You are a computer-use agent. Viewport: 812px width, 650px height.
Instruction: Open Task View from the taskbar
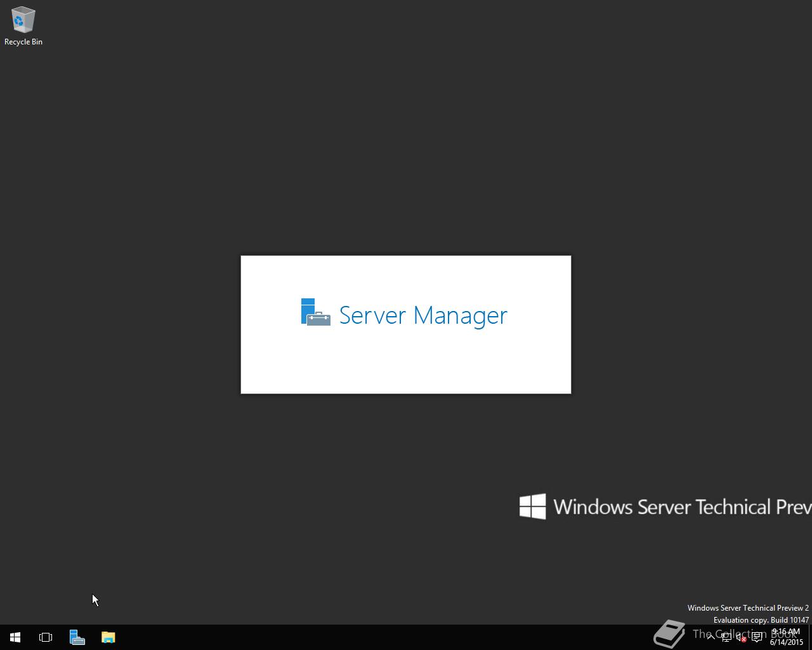pos(46,637)
